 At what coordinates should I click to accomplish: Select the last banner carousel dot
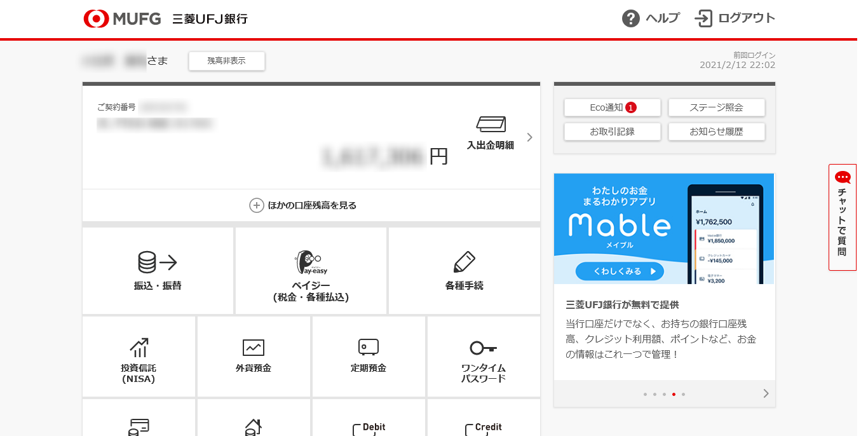tap(683, 394)
